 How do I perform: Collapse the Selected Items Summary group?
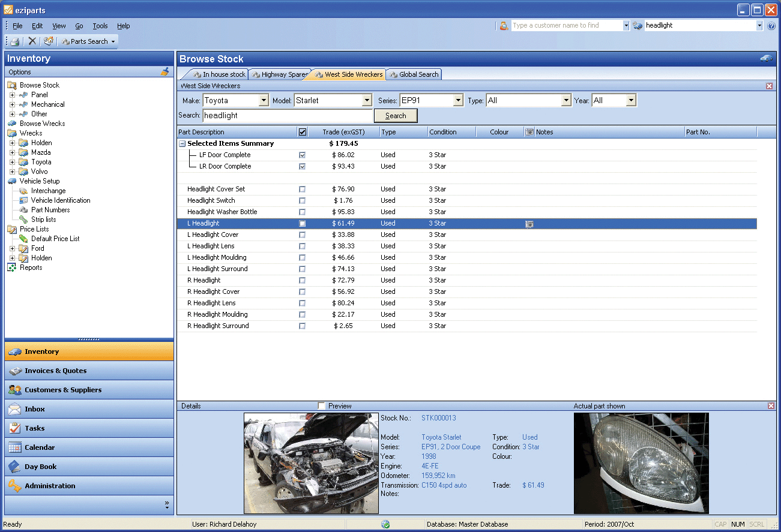pyautogui.click(x=182, y=144)
